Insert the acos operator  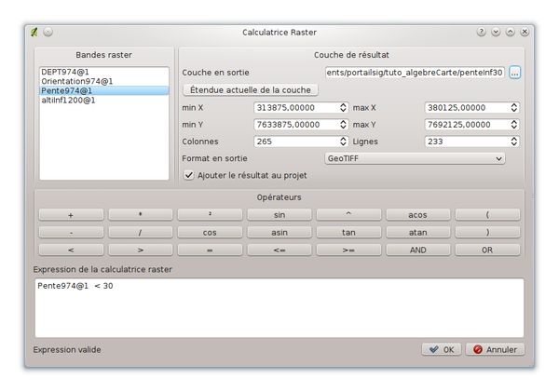417,214
